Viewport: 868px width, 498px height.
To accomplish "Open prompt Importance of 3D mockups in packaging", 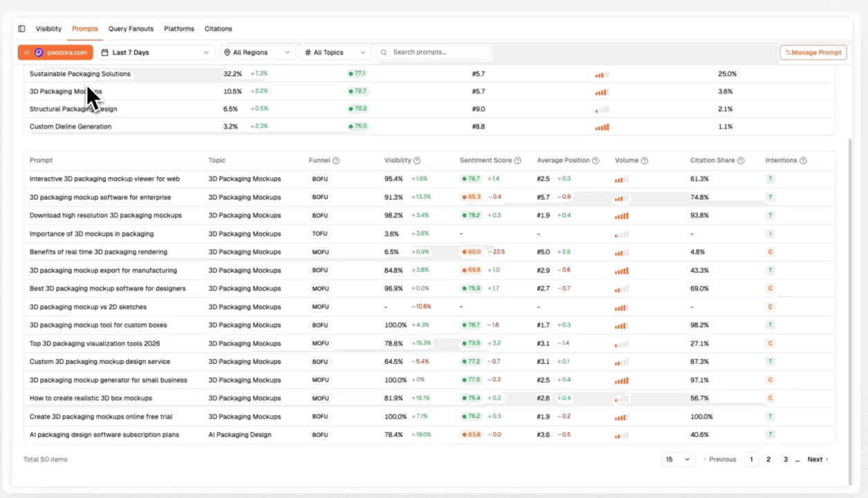I will point(91,234).
